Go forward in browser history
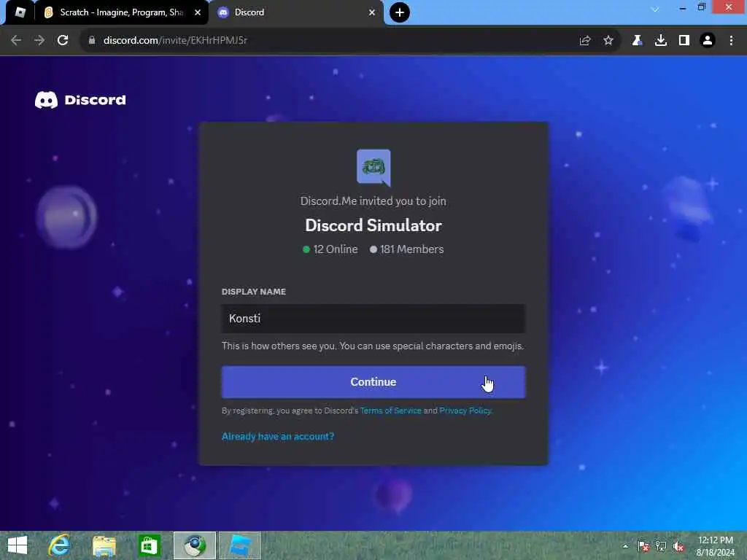 click(x=39, y=41)
